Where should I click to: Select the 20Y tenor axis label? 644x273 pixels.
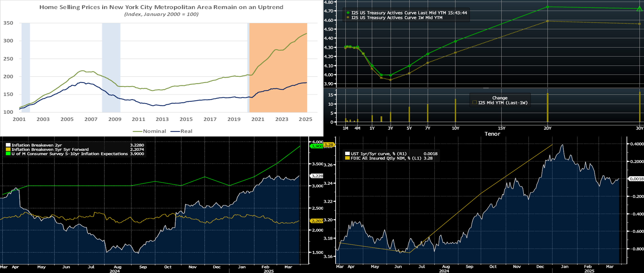[x=547, y=128]
